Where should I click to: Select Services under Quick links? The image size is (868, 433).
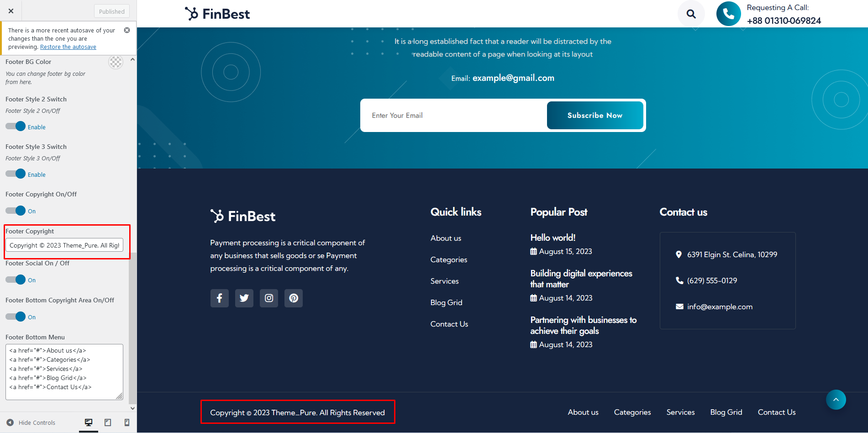(x=444, y=281)
